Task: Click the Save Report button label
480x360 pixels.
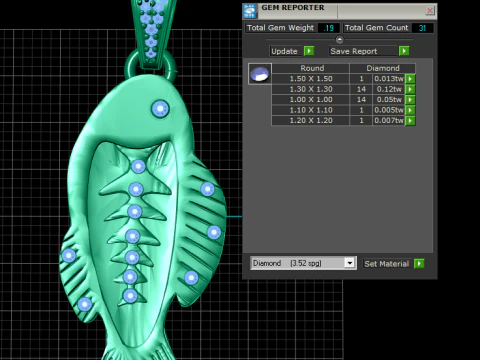Action: (x=363, y=51)
